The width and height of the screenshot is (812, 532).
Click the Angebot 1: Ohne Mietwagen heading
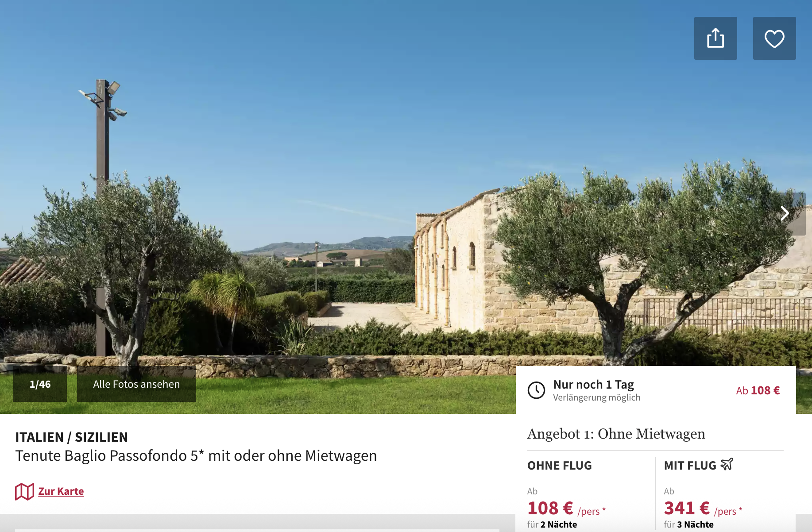(616, 434)
